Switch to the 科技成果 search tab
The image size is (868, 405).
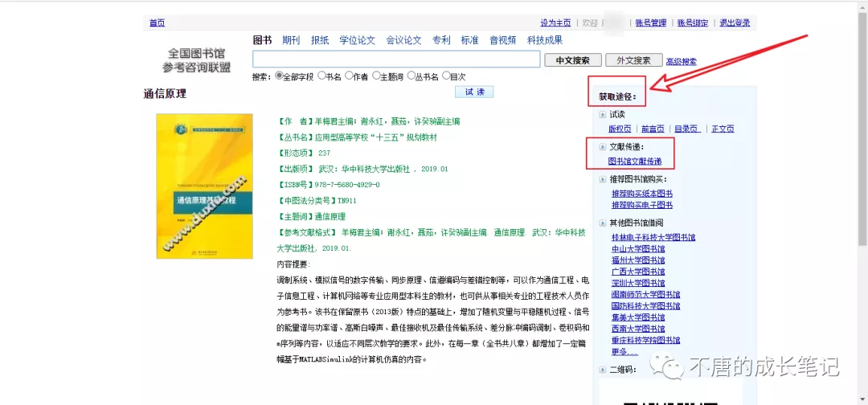tap(545, 40)
